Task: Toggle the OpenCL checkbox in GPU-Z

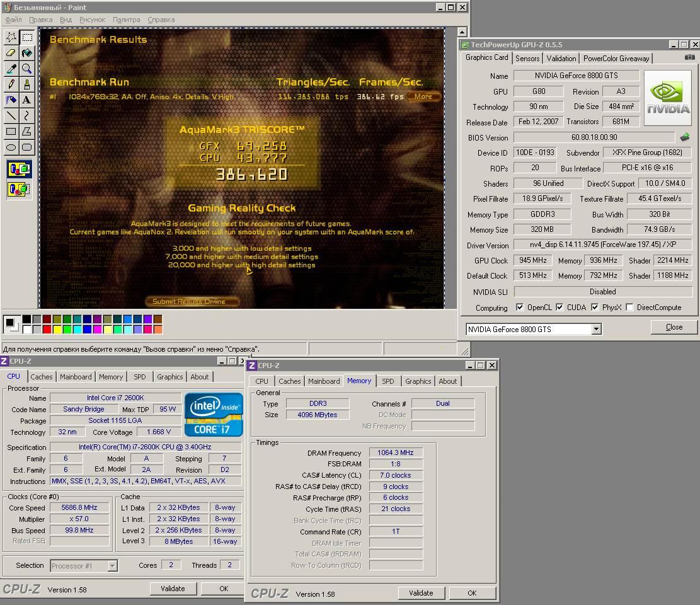Action: 520,307
